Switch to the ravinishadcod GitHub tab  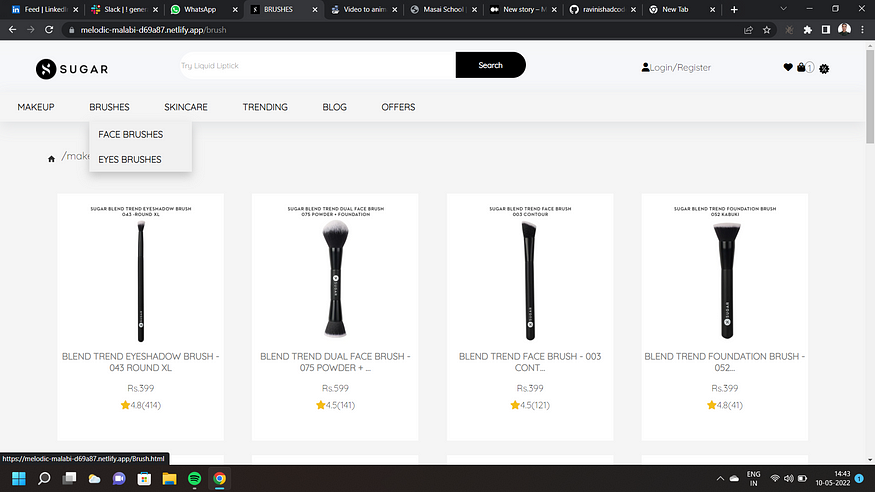602,9
